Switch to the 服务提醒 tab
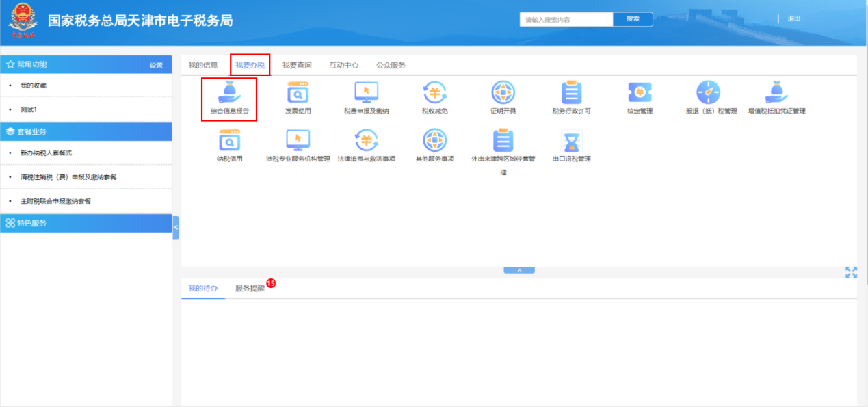 coord(250,289)
